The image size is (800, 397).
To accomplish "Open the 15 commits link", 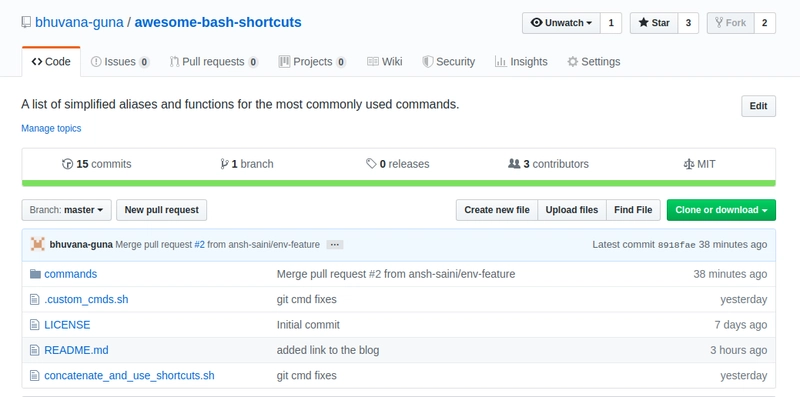I will pyautogui.click(x=97, y=164).
